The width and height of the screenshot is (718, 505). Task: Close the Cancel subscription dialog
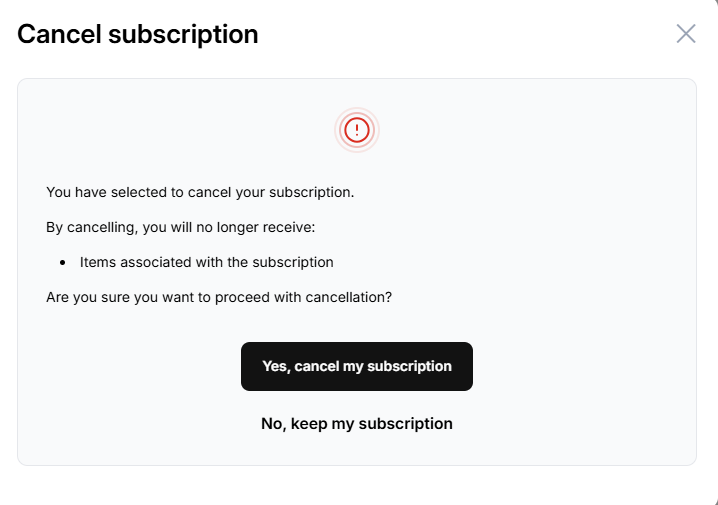(x=685, y=34)
